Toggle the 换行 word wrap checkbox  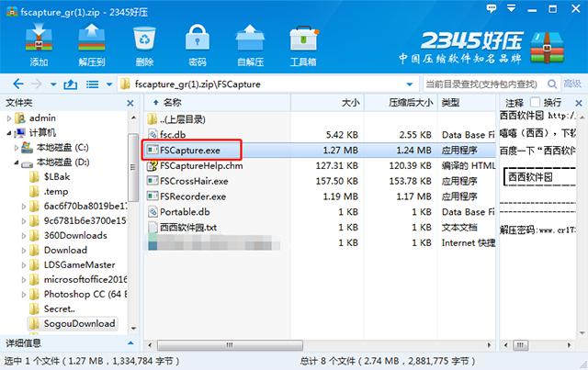[535, 102]
